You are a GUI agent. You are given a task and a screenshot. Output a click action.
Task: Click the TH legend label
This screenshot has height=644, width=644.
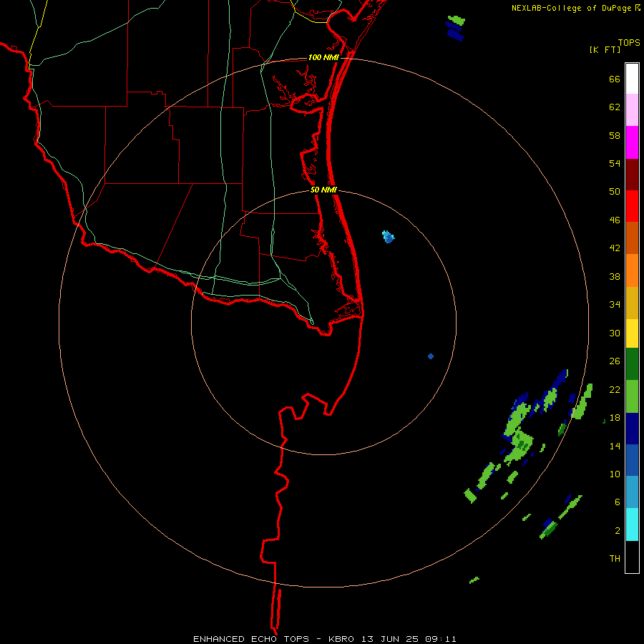(x=615, y=559)
